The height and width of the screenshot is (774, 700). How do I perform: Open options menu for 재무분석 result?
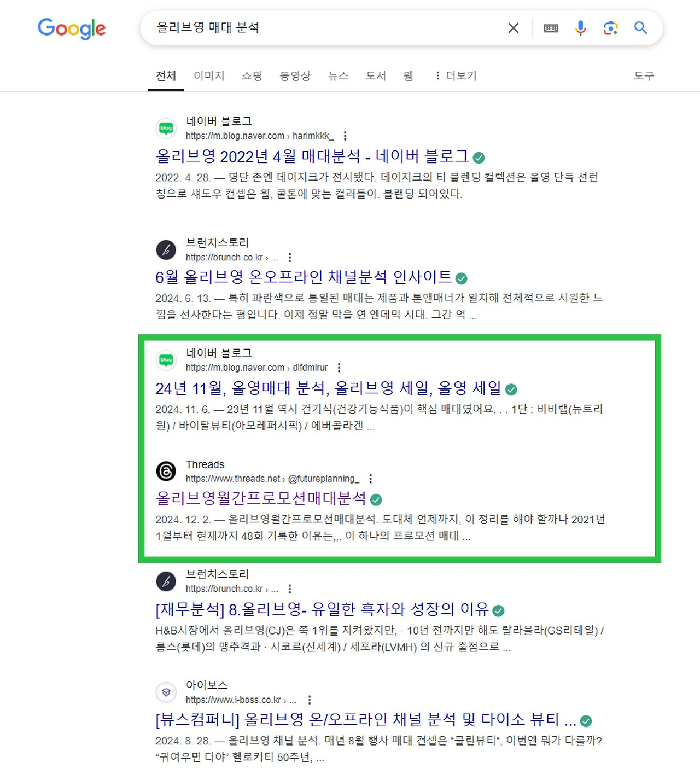(290, 589)
